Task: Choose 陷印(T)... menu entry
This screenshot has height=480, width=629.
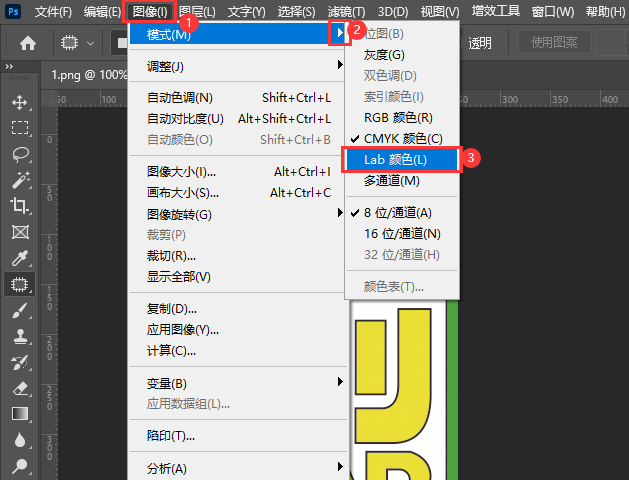Action: click(237, 435)
